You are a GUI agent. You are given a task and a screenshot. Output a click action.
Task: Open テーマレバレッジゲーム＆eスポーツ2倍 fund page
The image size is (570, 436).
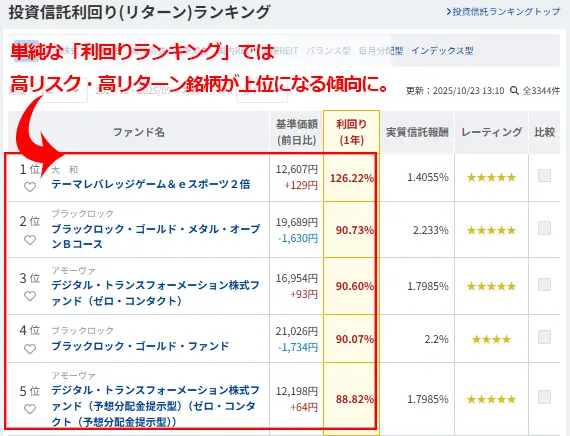(x=150, y=184)
